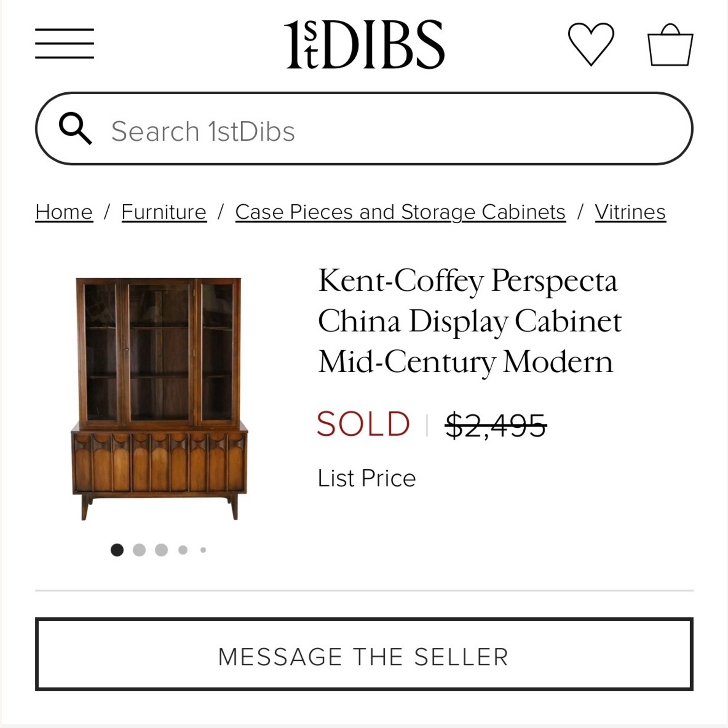Go to the Home breadcrumb
Screen dimensions: 728x728
click(64, 211)
